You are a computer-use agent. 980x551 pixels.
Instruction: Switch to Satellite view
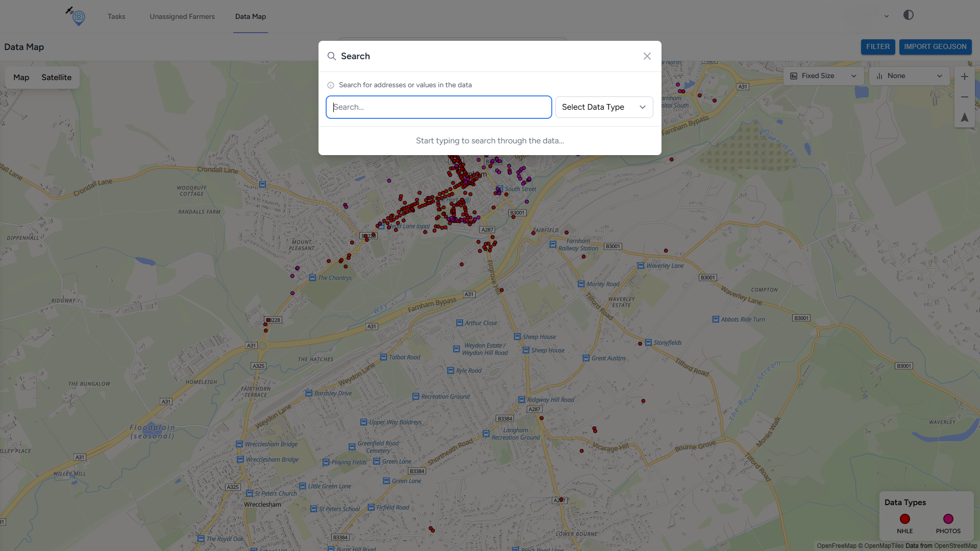click(56, 78)
